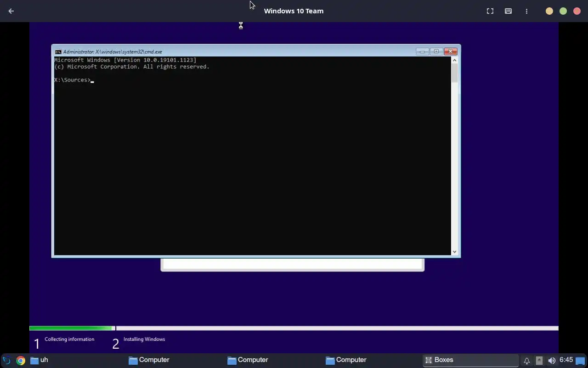This screenshot has width=588, height=368.
Task: Launch Google Chrome from the taskbar
Action: coord(20,360)
